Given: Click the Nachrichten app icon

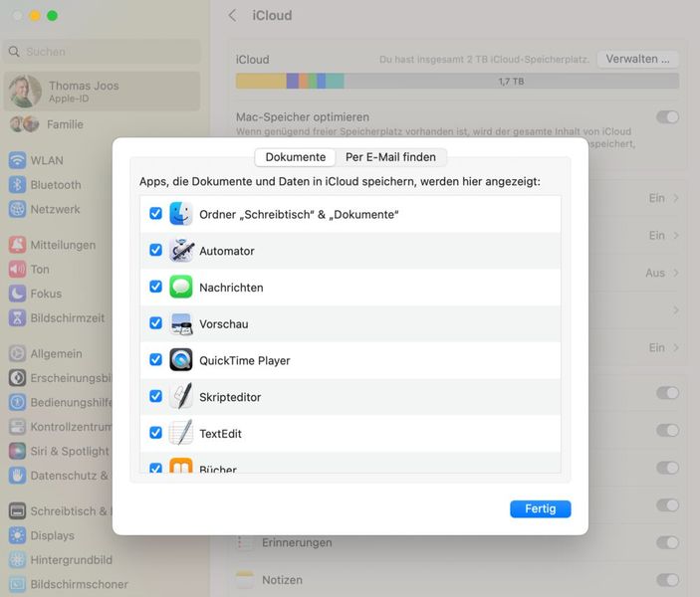Looking at the screenshot, I should (x=181, y=287).
